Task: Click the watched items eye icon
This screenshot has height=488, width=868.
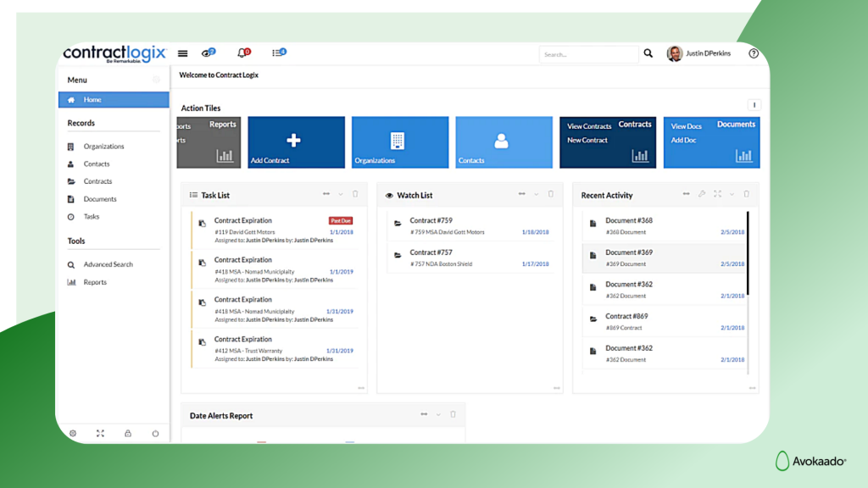Action: point(206,53)
